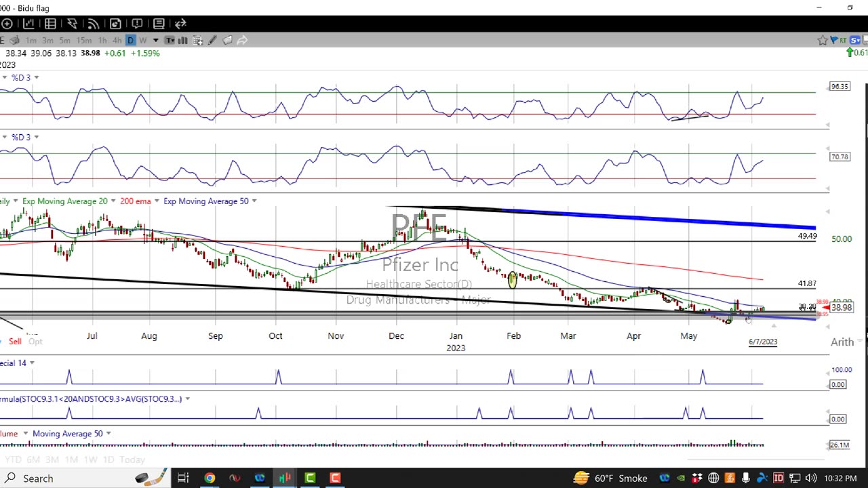Viewport: 868px width, 488px height.
Task: Select the YTD range
Action: [x=13, y=460]
